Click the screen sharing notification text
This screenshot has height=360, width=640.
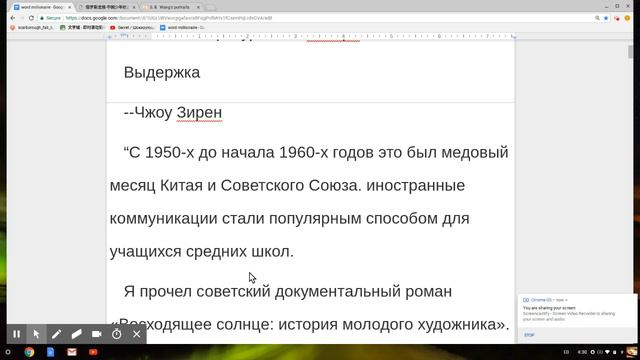click(x=569, y=313)
